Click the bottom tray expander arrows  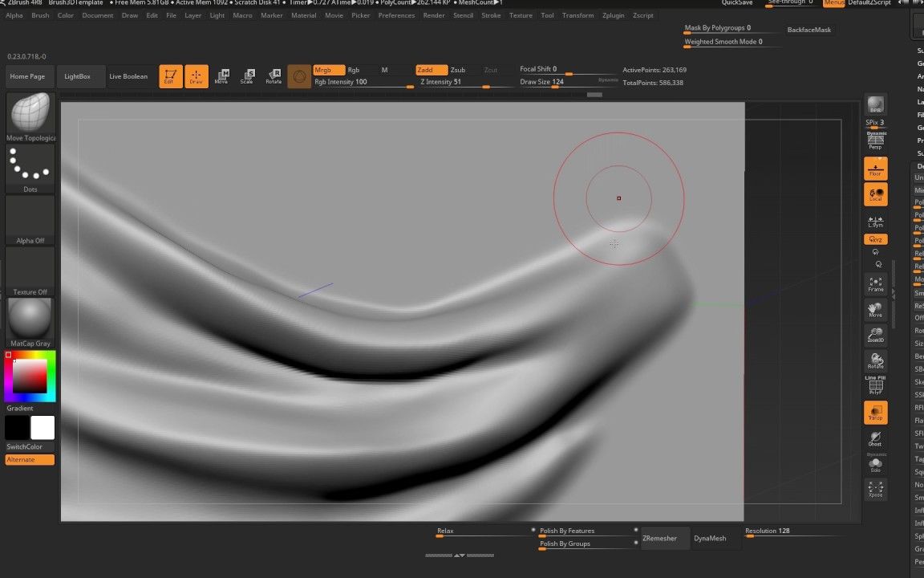(x=460, y=554)
